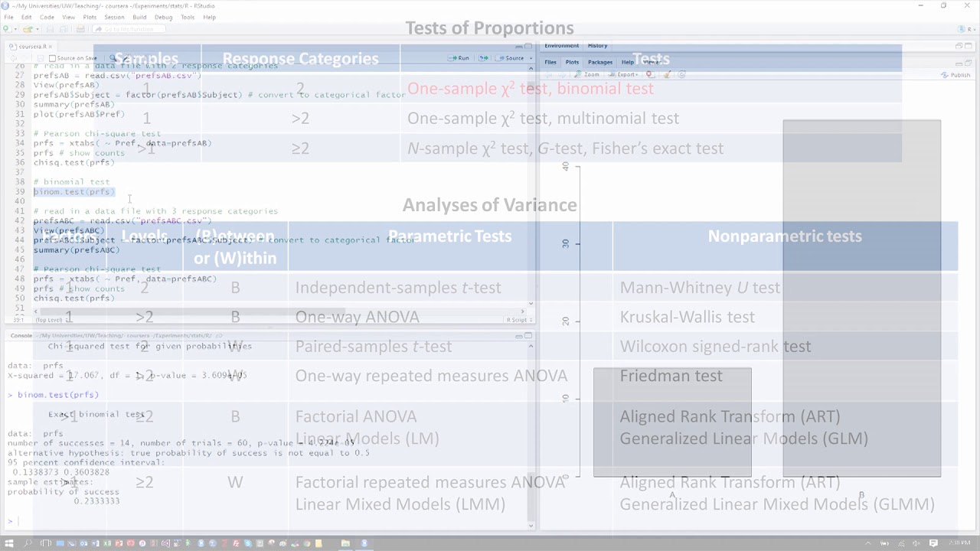This screenshot has height=551, width=980.
Task: Open the Build menu
Action: [x=139, y=17]
